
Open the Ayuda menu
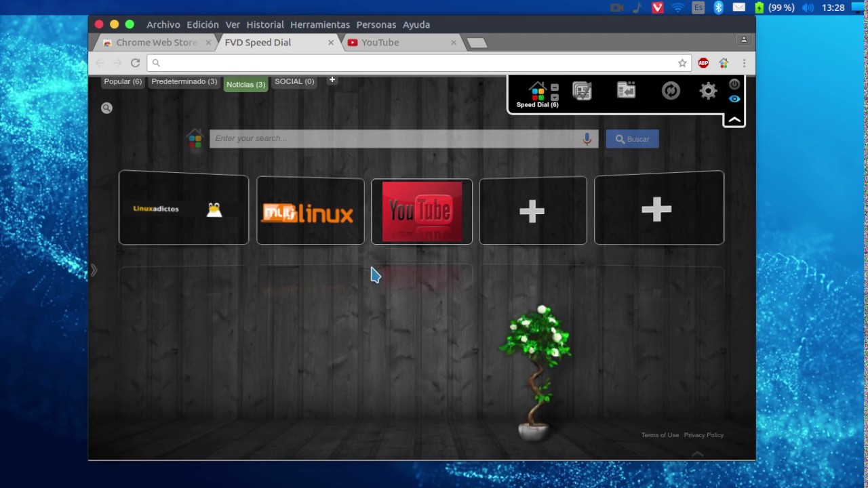point(416,24)
